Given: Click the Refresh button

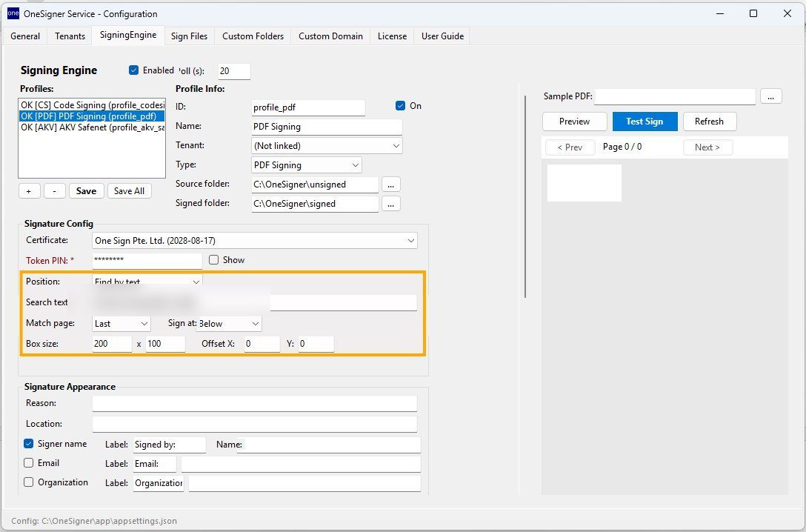Looking at the screenshot, I should point(710,122).
